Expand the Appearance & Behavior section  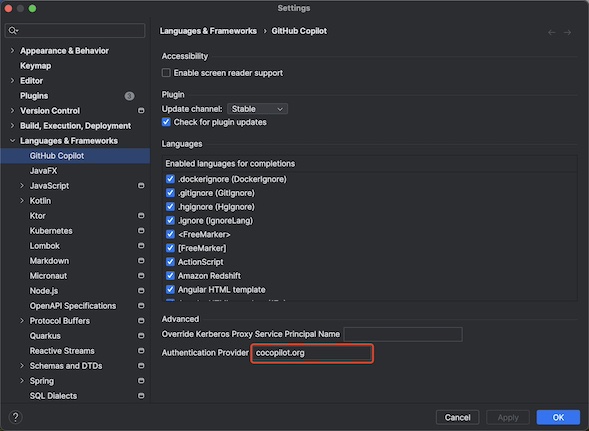(x=12, y=50)
